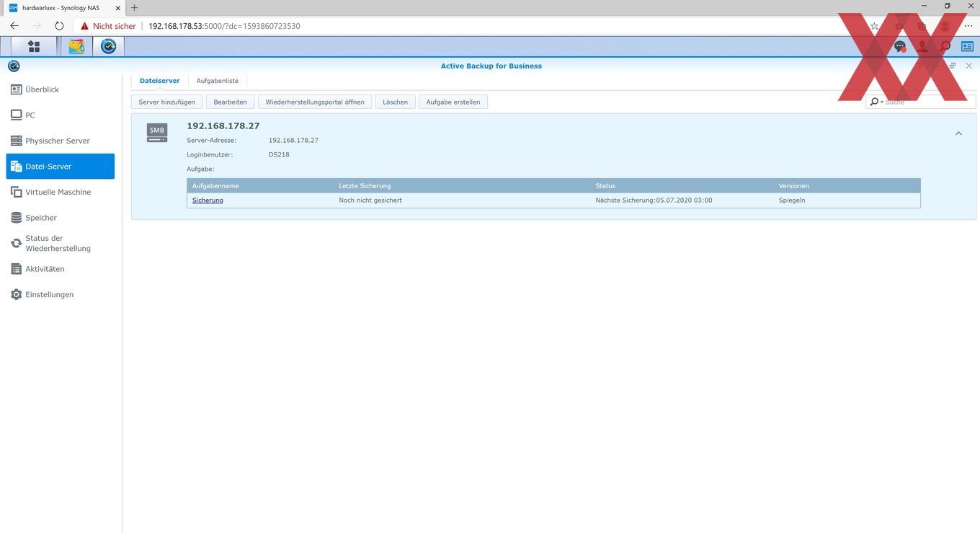Switch to the Aufgabenliste tab
This screenshot has width=980, height=533.
click(218, 81)
